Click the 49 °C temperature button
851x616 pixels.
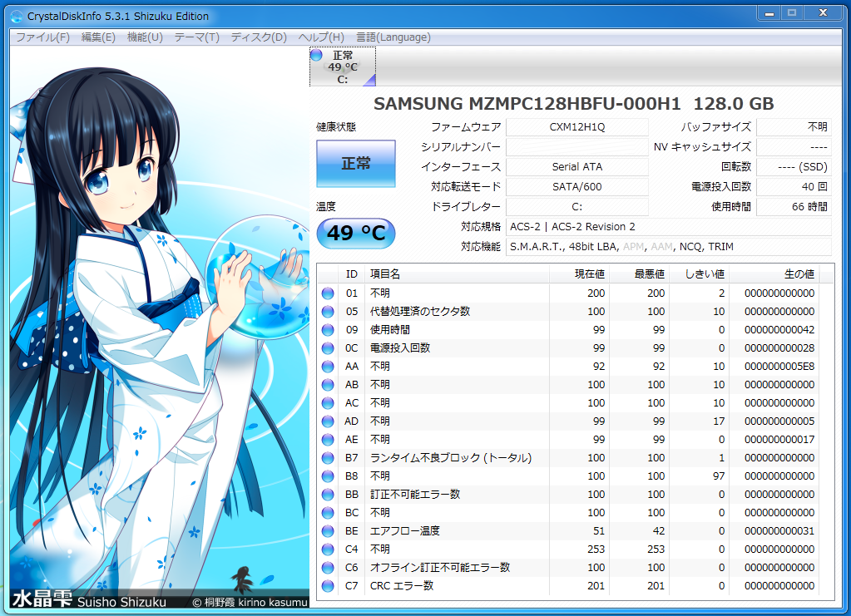pyautogui.click(x=356, y=233)
